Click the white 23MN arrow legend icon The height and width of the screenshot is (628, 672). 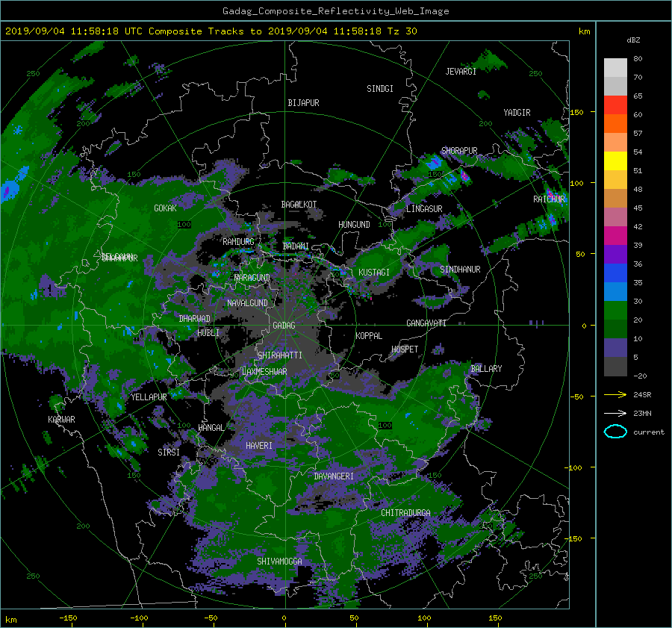(615, 413)
